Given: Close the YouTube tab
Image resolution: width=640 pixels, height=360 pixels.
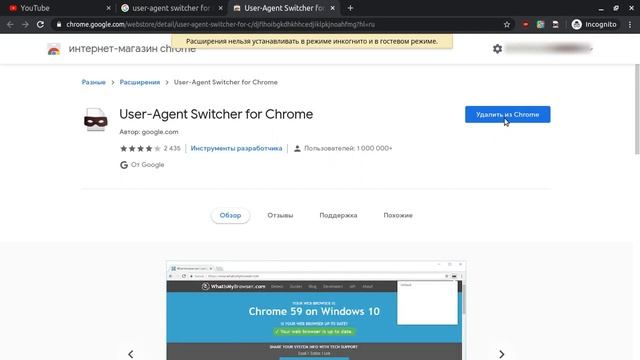Looking at the screenshot, I should coord(108,8).
